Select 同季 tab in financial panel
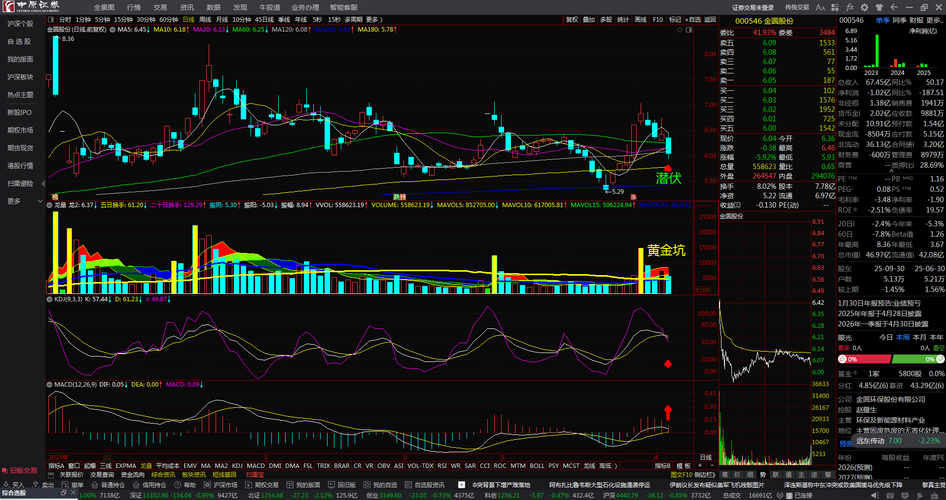 pos(899,19)
